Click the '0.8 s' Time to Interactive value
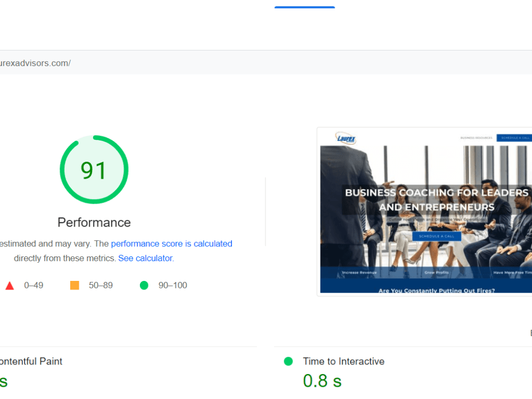Image resolution: width=532 pixels, height=399 pixels. coord(322,381)
